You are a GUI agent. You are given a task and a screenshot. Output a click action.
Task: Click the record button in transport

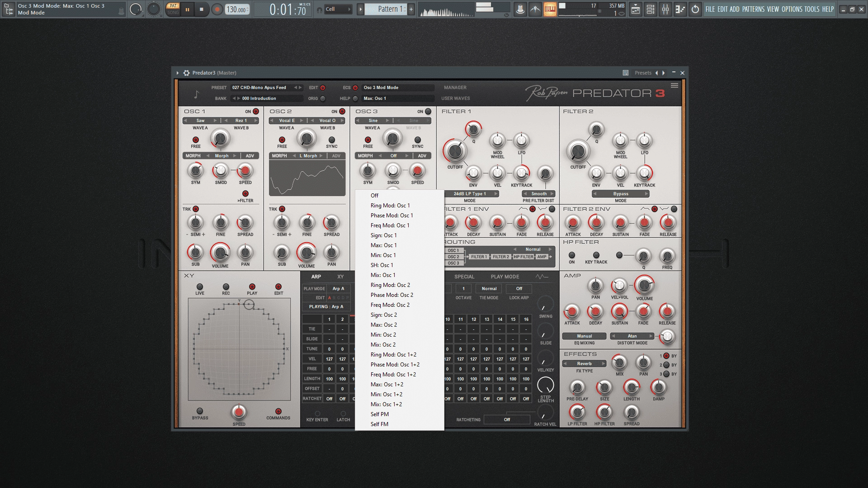click(x=217, y=9)
